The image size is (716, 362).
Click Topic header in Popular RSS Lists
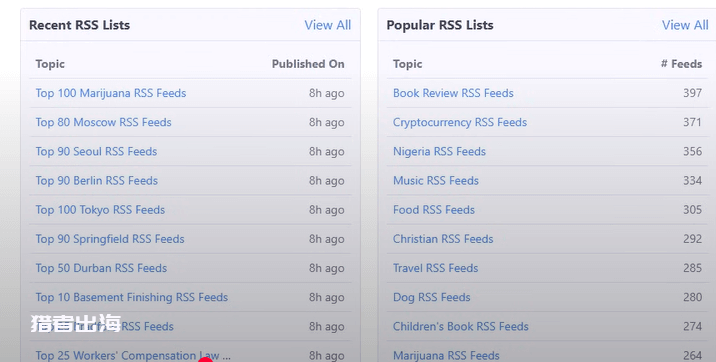point(408,64)
